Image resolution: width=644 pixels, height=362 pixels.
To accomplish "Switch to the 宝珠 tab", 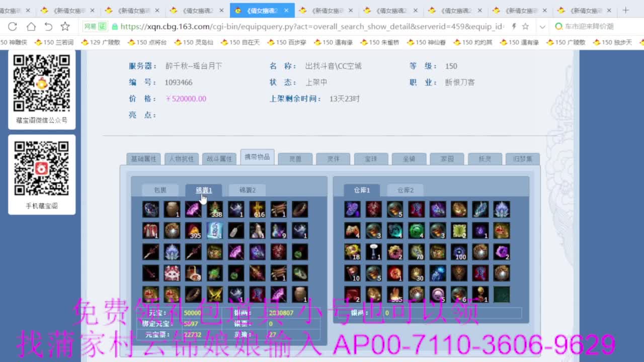I will tap(371, 159).
